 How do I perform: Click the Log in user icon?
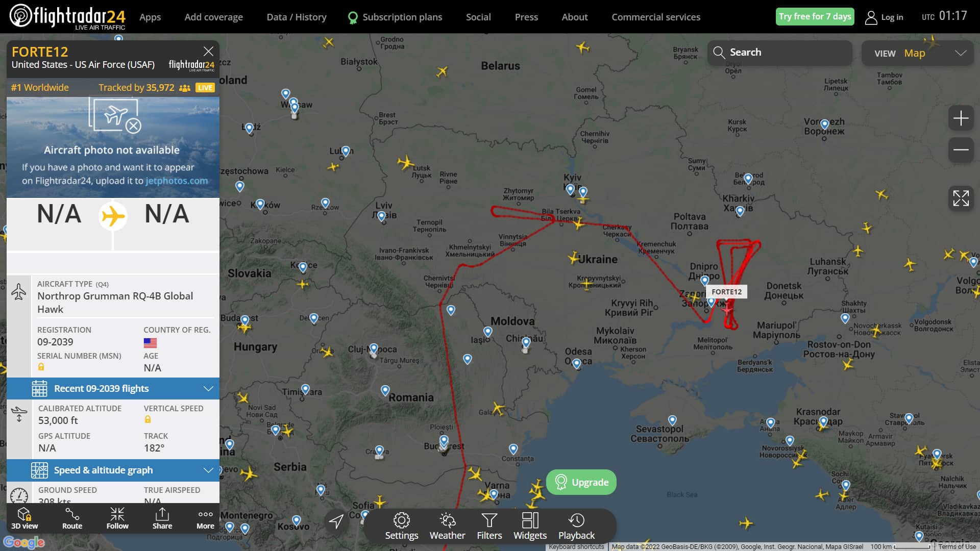click(871, 17)
